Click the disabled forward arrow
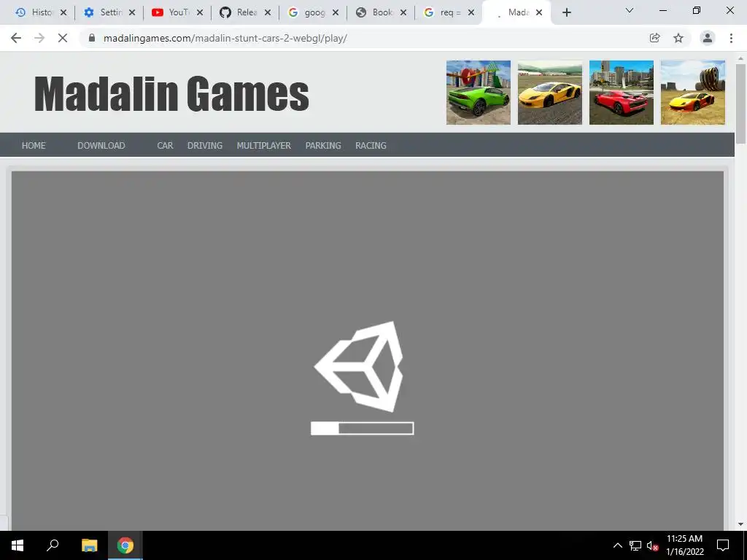This screenshot has width=747, height=560. tap(39, 38)
